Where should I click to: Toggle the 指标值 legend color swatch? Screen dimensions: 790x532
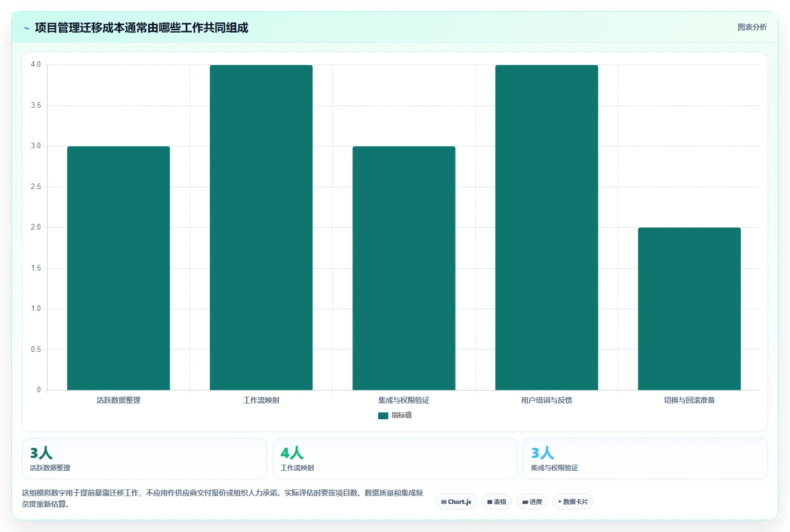pyautogui.click(x=383, y=416)
